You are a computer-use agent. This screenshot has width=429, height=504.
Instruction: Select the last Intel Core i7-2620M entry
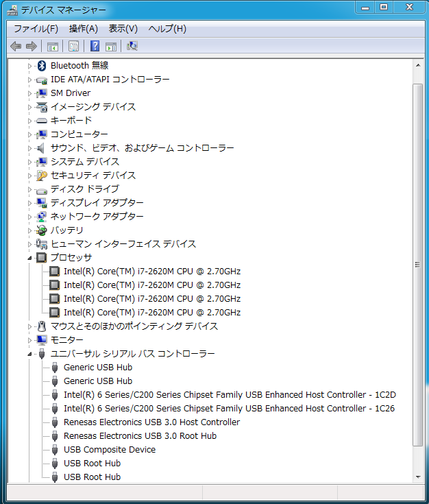click(152, 313)
